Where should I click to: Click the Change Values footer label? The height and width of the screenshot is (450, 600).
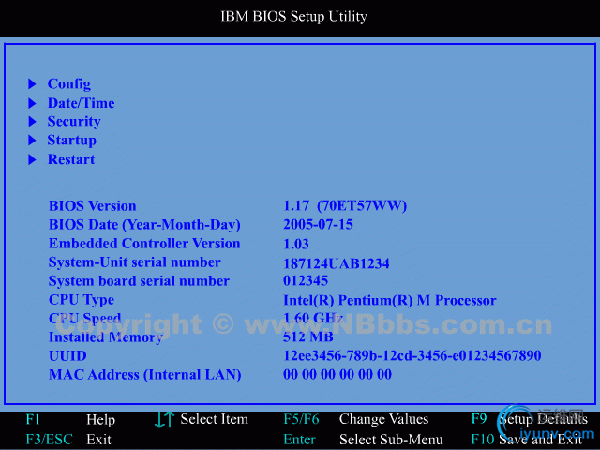383,419
